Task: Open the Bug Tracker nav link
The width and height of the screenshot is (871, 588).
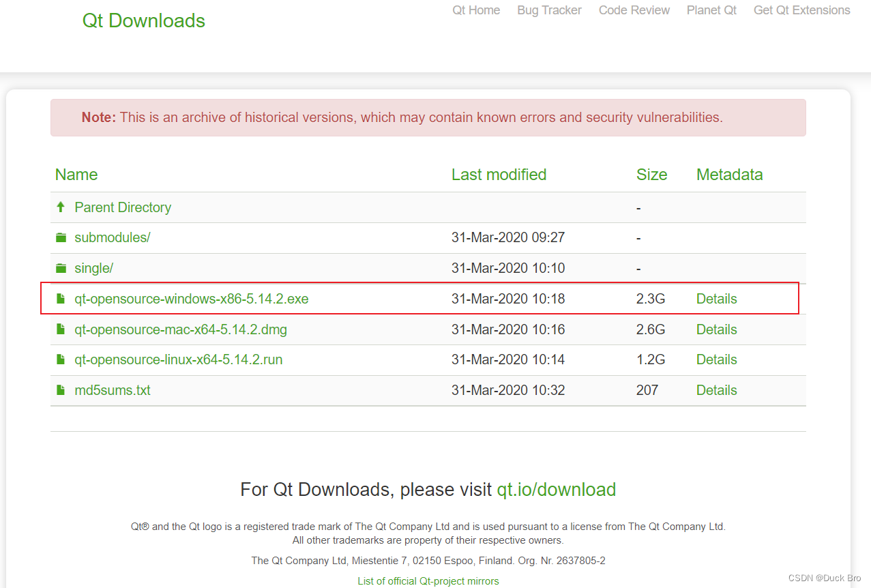Action: (550, 10)
